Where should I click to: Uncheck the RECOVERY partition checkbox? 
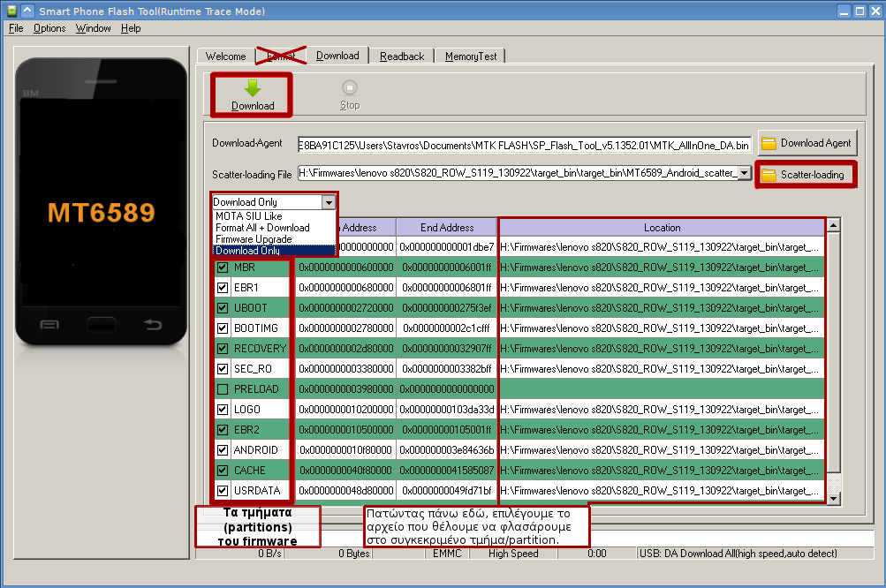(x=223, y=349)
